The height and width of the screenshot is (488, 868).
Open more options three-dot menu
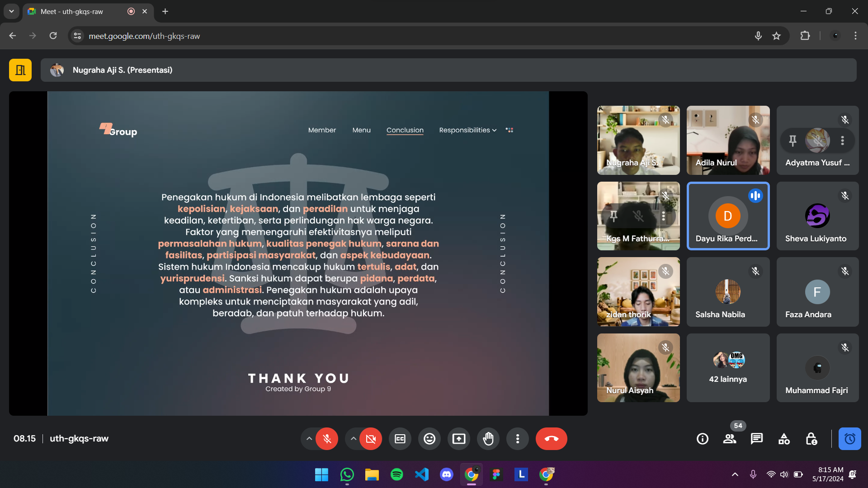click(x=518, y=439)
